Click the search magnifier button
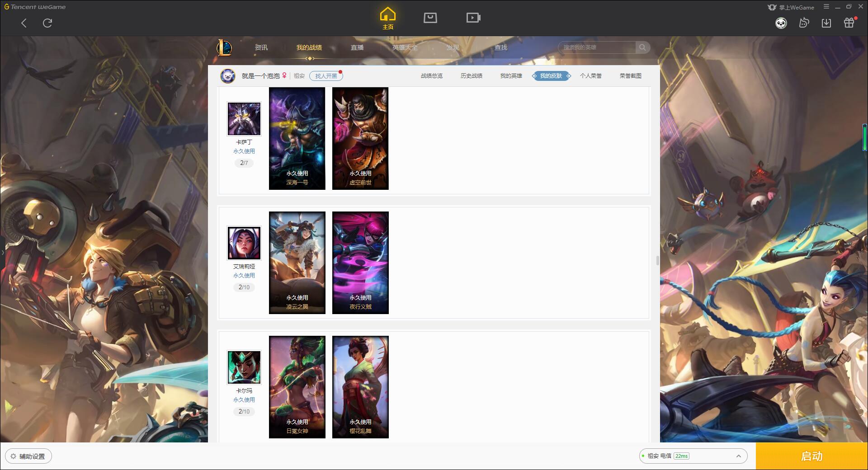Screen dimensions: 868x470 click(x=642, y=47)
